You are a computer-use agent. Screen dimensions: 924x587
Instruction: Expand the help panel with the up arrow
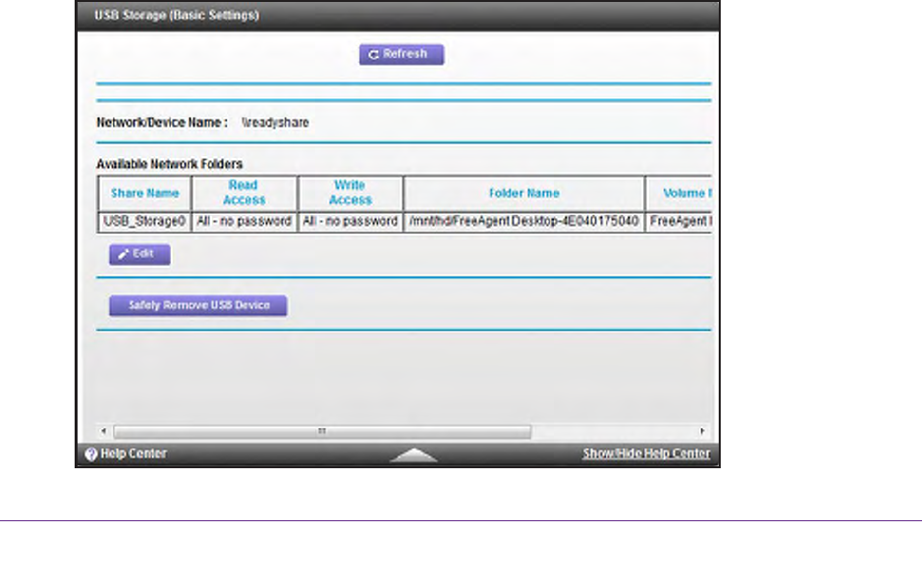click(x=413, y=454)
